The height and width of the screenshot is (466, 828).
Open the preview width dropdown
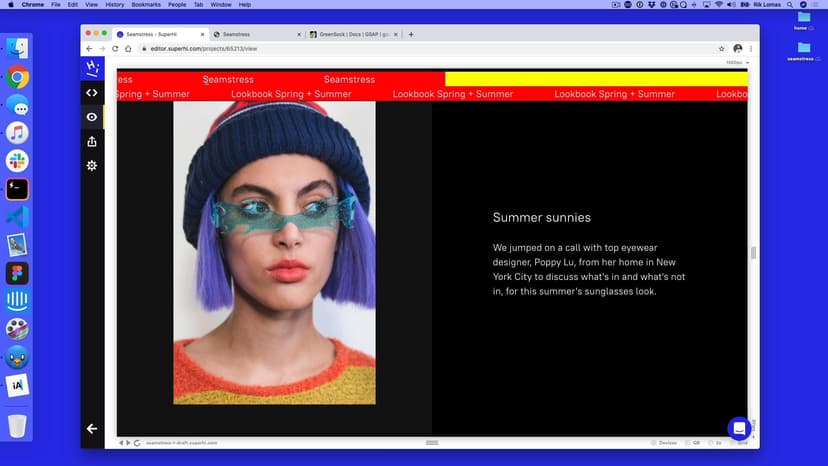coord(737,63)
